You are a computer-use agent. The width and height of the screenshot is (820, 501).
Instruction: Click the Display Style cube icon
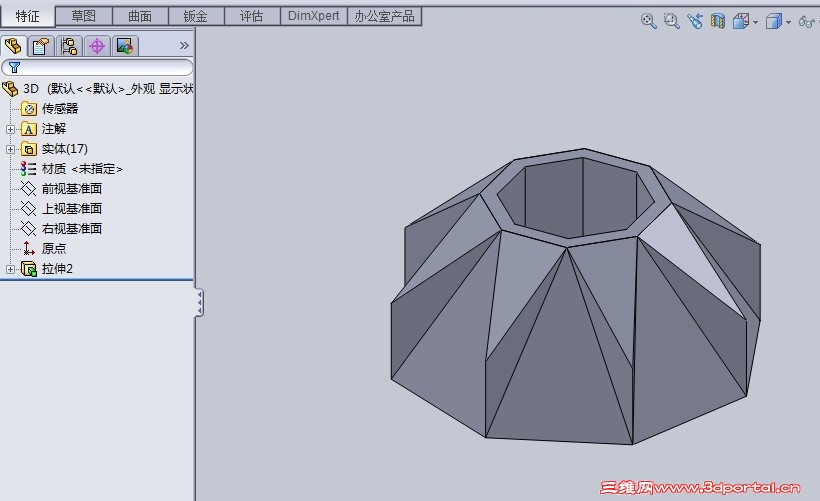(x=773, y=21)
